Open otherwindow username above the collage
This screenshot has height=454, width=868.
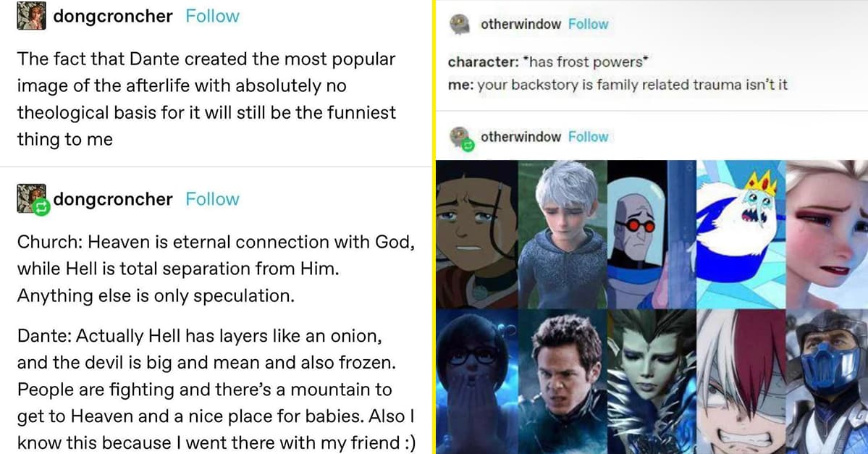521,136
